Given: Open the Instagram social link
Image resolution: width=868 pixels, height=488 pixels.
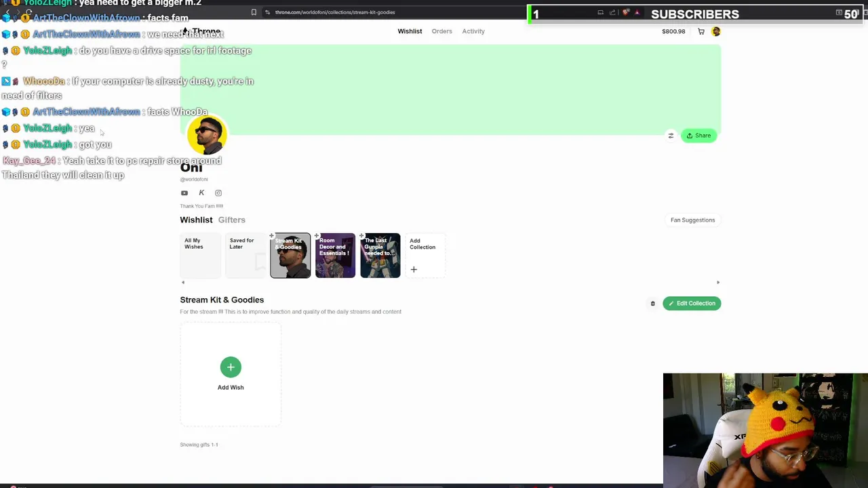Looking at the screenshot, I should pos(218,193).
